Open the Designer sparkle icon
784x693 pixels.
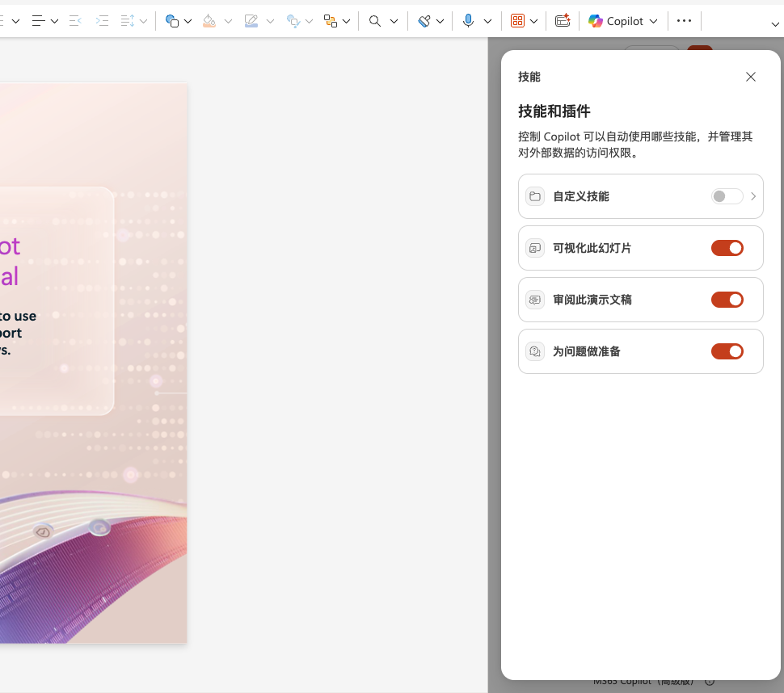click(563, 21)
